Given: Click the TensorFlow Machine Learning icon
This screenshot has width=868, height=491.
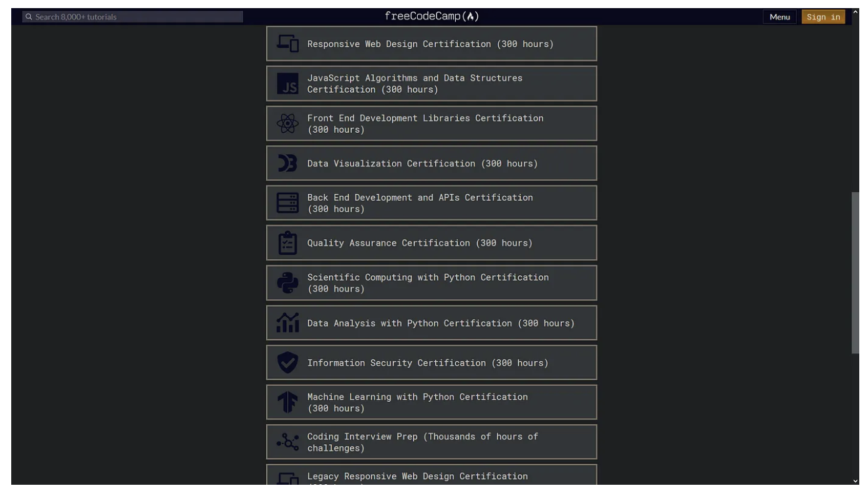Looking at the screenshot, I should [x=287, y=403].
